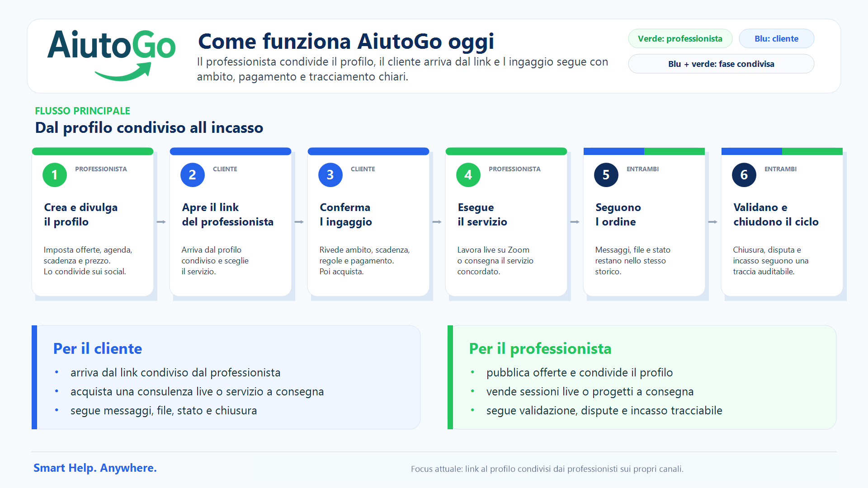Image resolution: width=868 pixels, height=488 pixels.
Task: Click the blue step 2 circle
Action: tap(193, 175)
